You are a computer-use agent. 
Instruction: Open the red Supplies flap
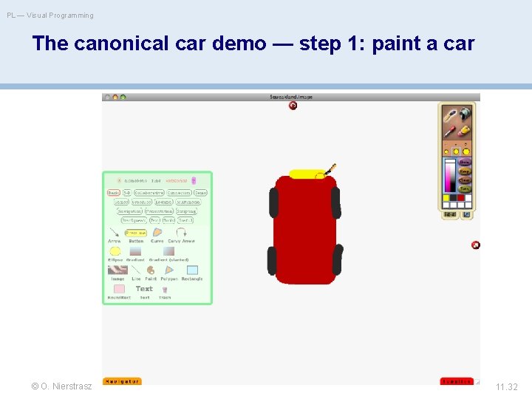tap(457, 381)
